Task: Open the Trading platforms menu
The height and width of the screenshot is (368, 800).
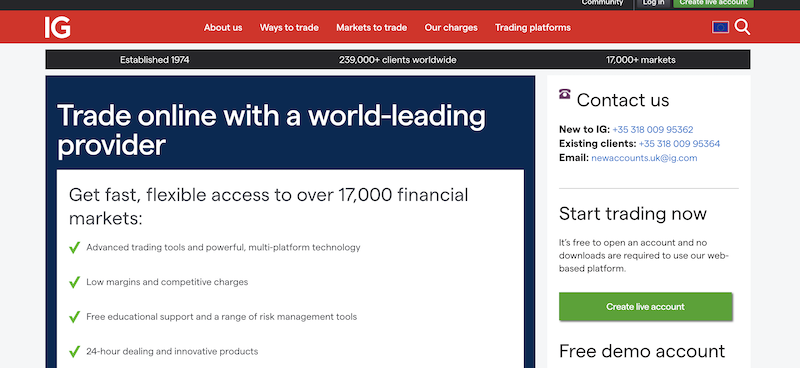Action: [533, 28]
